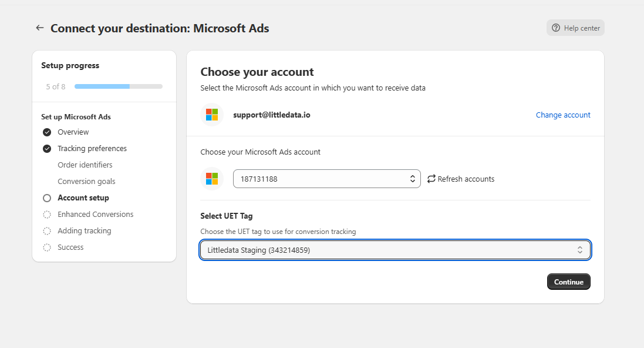Click the checkmark icon beside Tracking preferences
This screenshot has width=644, height=348.
click(x=47, y=149)
